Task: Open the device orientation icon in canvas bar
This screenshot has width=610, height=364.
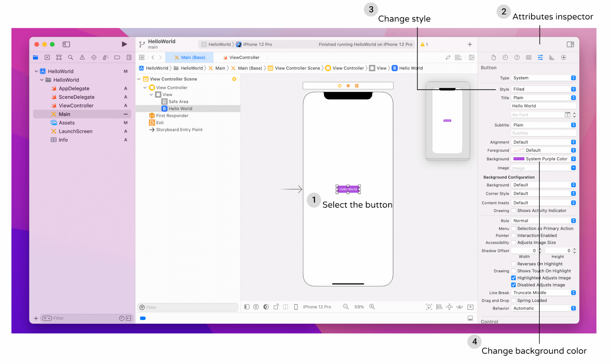Action: tap(276, 307)
